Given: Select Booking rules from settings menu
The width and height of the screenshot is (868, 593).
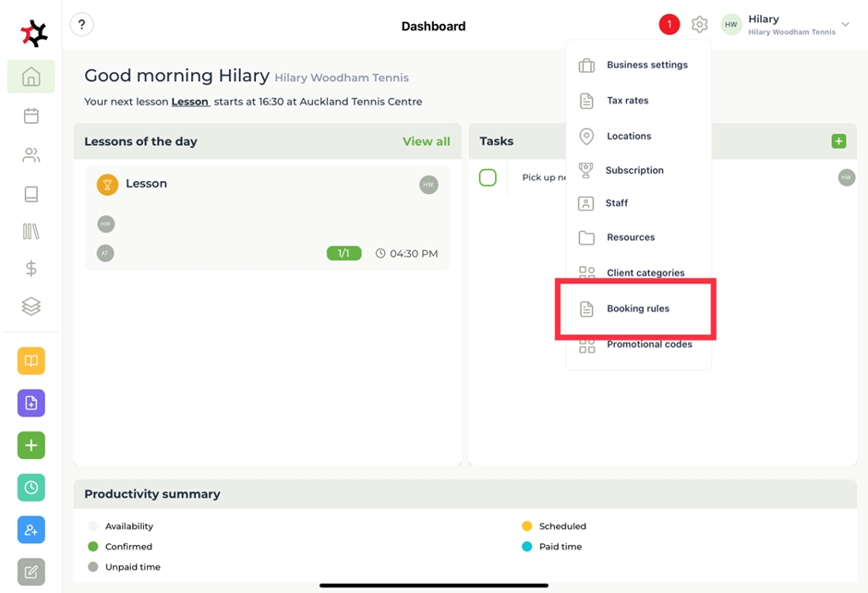Looking at the screenshot, I should point(637,309).
